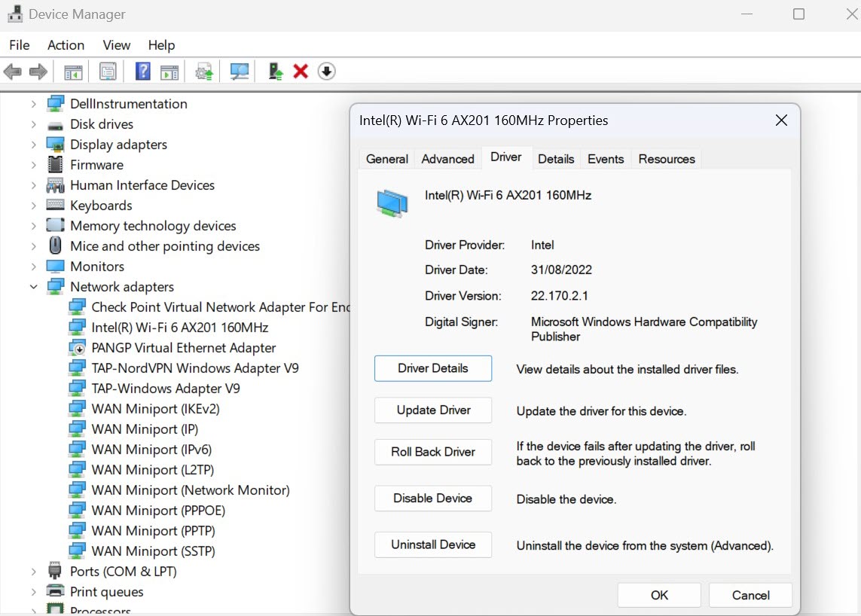
Task: Expand the Keyboards node
Action: pos(33,206)
